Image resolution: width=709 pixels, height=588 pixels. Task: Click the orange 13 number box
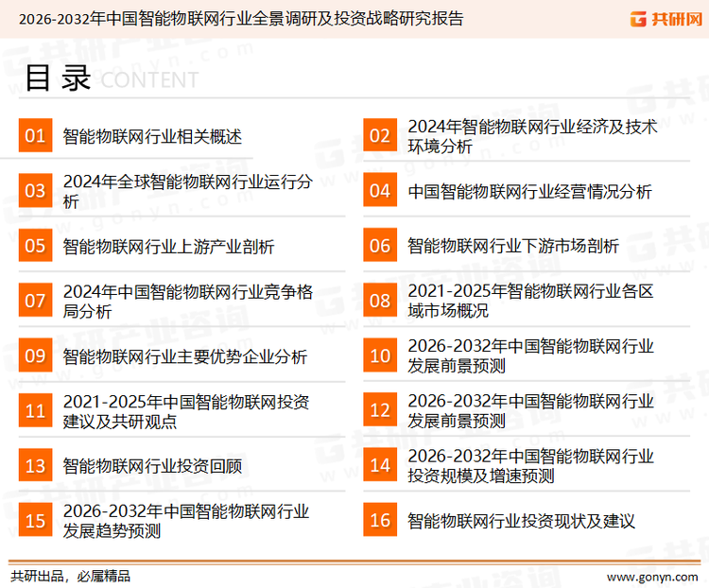coord(35,465)
